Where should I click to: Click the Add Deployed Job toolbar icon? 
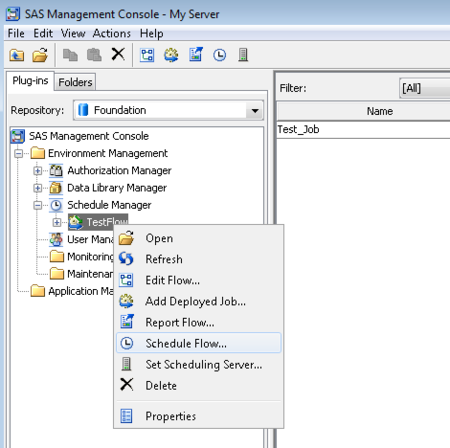coord(171,55)
